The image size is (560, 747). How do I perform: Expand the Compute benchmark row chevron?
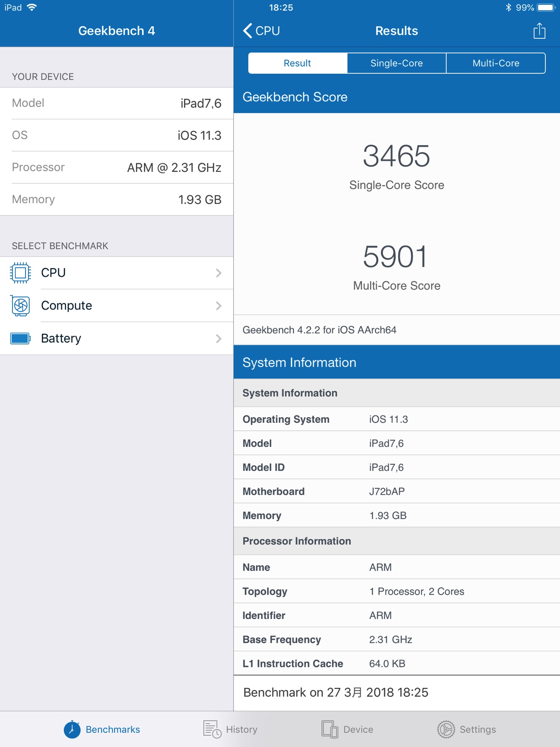tap(218, 306)
